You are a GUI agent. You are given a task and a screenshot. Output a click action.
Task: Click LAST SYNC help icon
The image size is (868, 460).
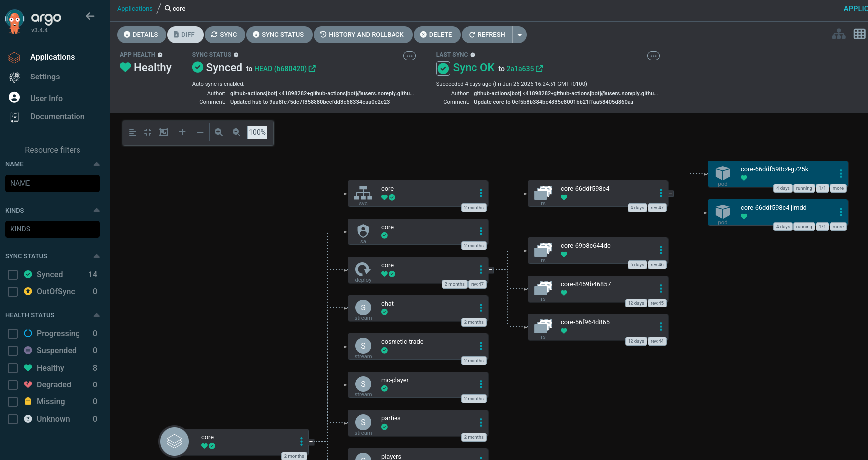click(x=473, y=55)
